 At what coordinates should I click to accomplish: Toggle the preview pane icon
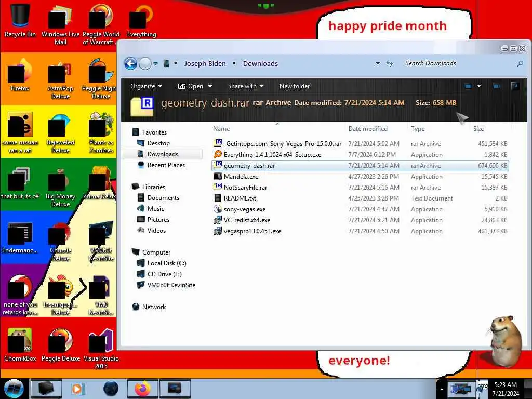496,86
